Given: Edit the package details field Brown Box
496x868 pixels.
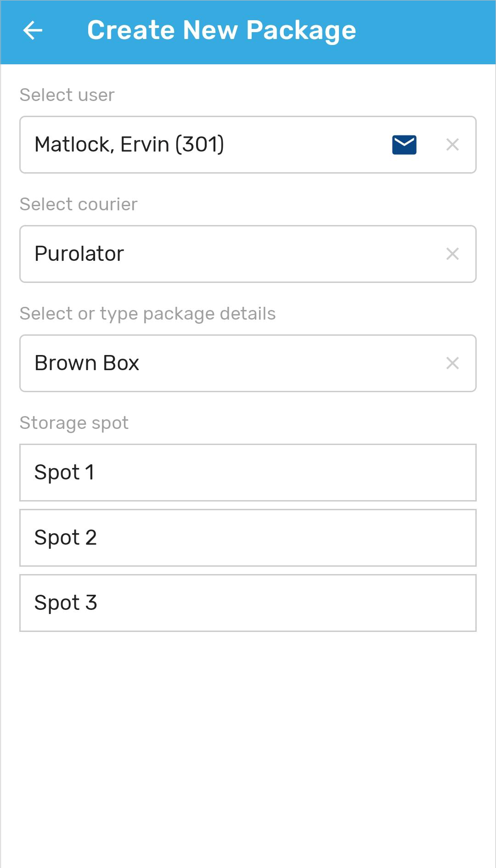Looking at the screenshot, I should 248,363.
